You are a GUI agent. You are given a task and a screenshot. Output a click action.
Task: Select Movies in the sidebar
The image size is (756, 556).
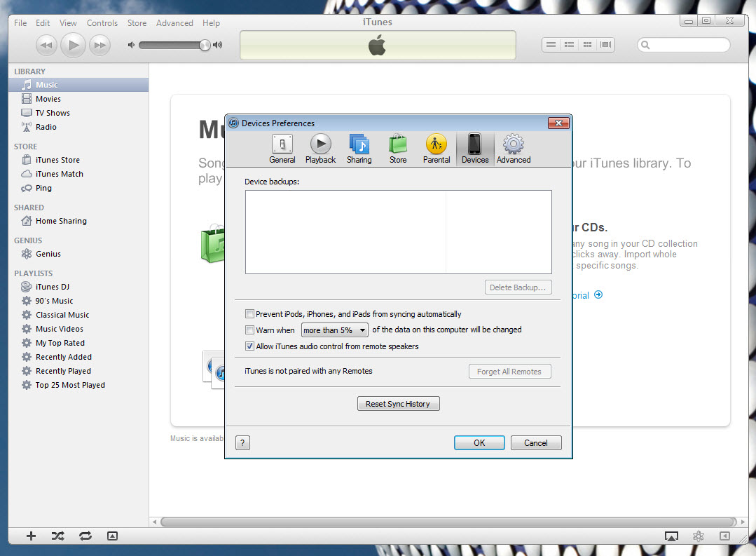coord(78,99)
